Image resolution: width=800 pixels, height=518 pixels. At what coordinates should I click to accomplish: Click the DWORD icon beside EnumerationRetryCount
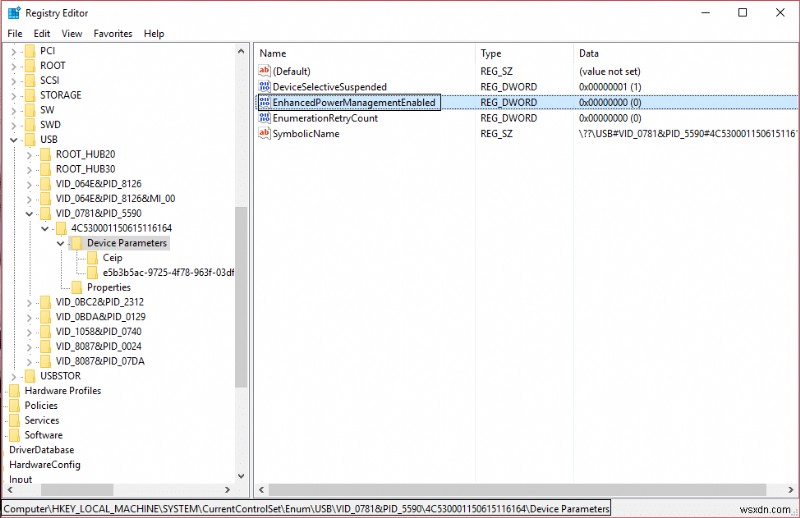(264, 118)
